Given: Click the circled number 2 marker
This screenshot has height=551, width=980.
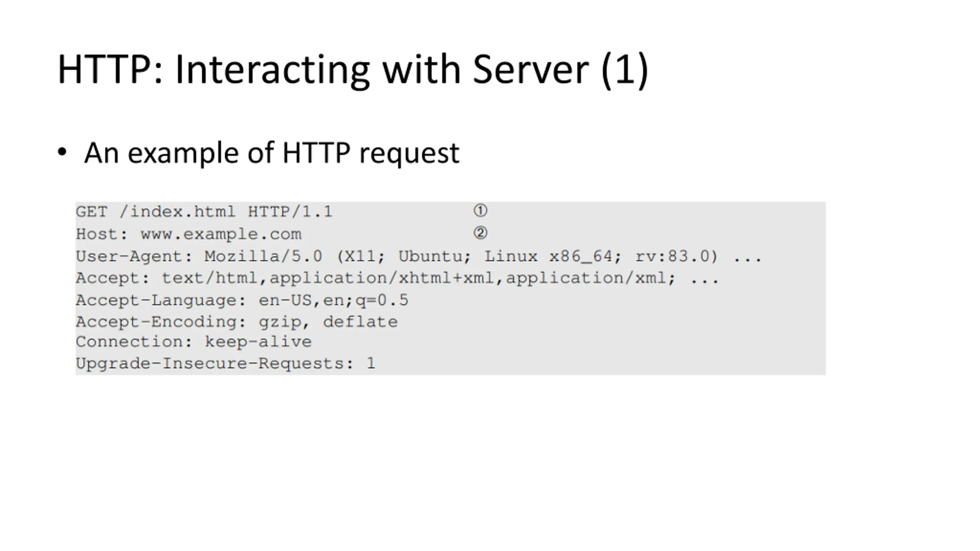Looking at the screenshot, I should [480, 233].
